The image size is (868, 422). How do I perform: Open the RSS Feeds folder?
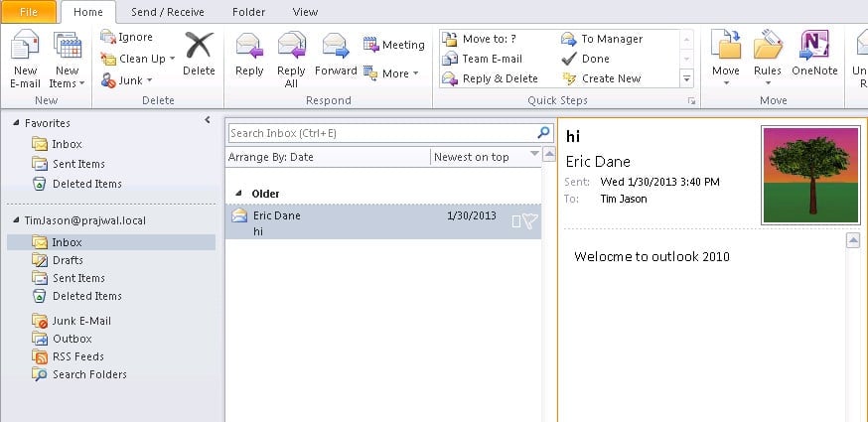[68, 356]
